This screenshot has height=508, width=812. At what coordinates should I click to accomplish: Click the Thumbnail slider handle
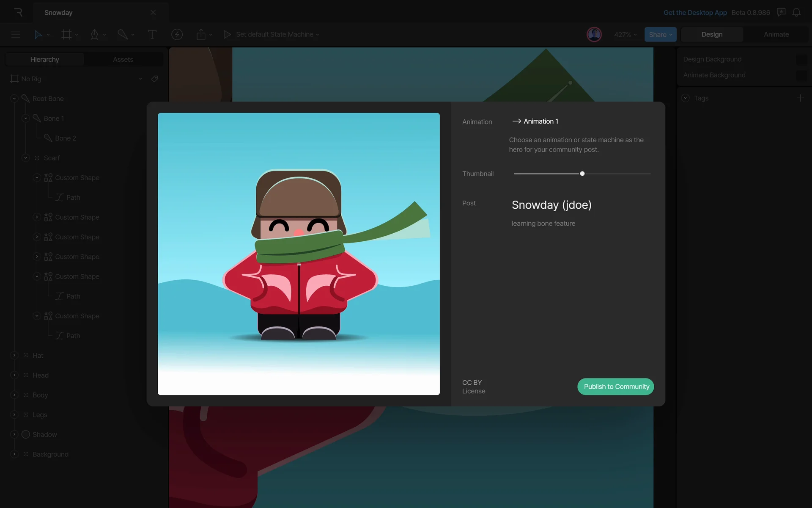tap(582, 174)
